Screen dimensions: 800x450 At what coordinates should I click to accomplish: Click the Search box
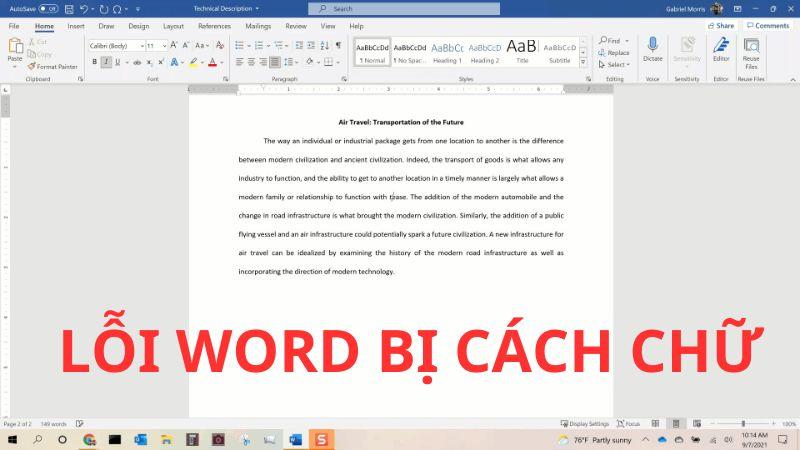coord(404,9)
